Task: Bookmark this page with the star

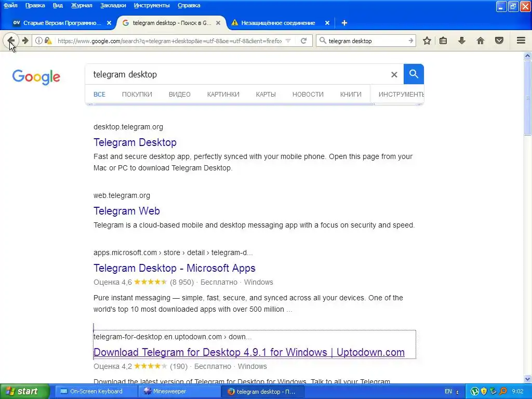Action: [427, 41]
